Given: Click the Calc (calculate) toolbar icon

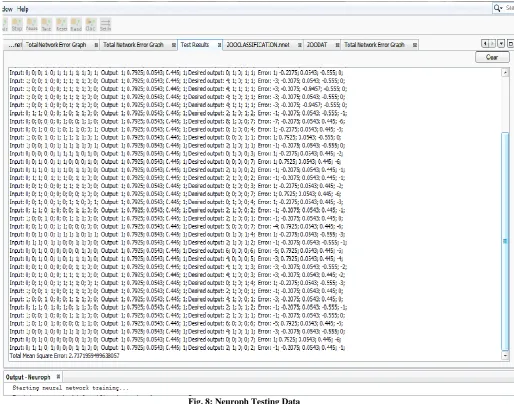Looking at the screenshot, I should click(x=91, y=25).
